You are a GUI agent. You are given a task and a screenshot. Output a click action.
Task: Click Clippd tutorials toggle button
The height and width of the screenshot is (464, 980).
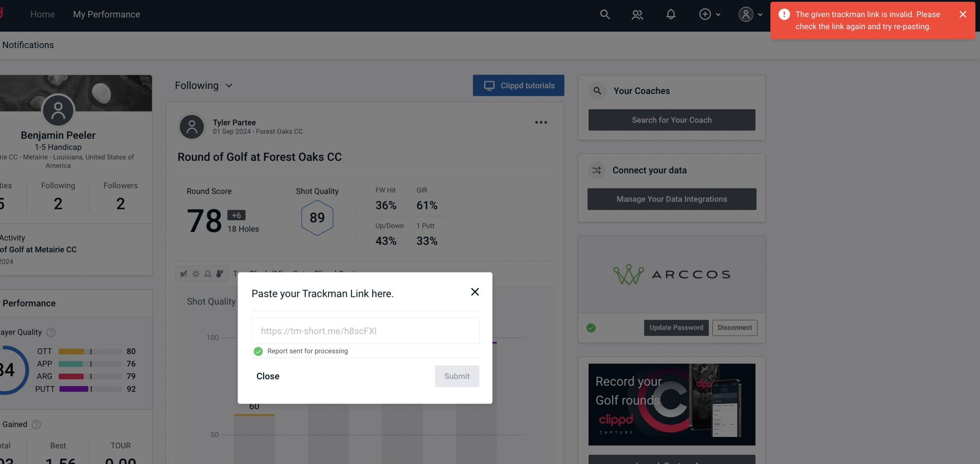(519, 85)
